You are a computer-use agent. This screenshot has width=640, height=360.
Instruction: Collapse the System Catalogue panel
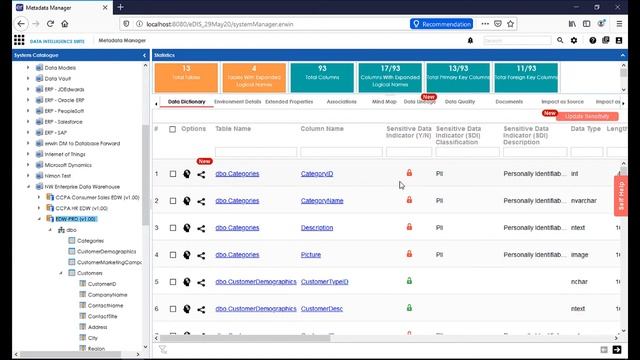point(144,55)
